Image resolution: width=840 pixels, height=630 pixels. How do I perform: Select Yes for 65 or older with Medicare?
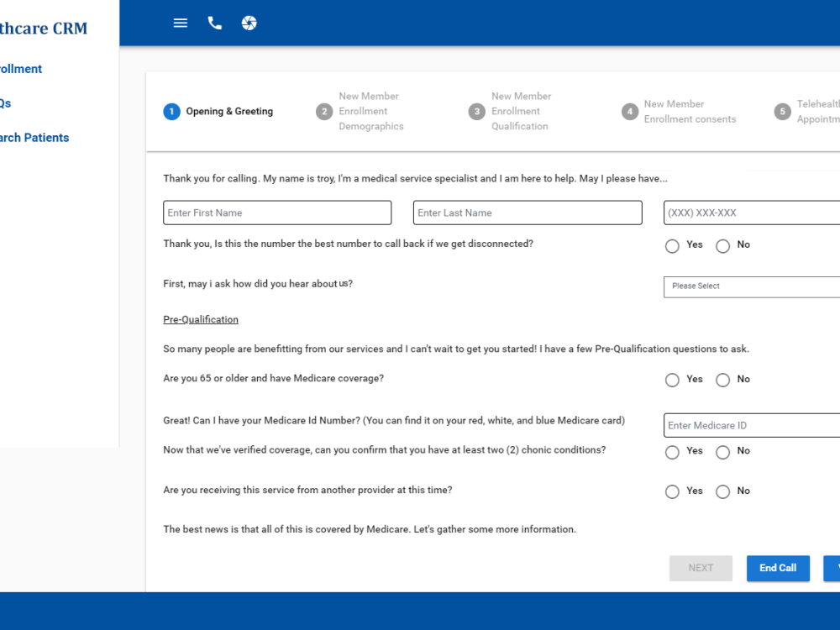672,380
